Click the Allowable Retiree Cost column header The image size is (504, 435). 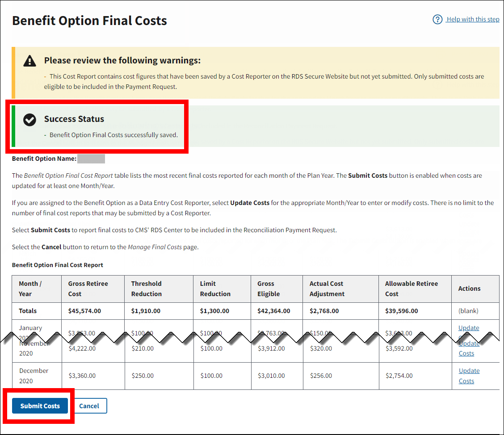412,289
